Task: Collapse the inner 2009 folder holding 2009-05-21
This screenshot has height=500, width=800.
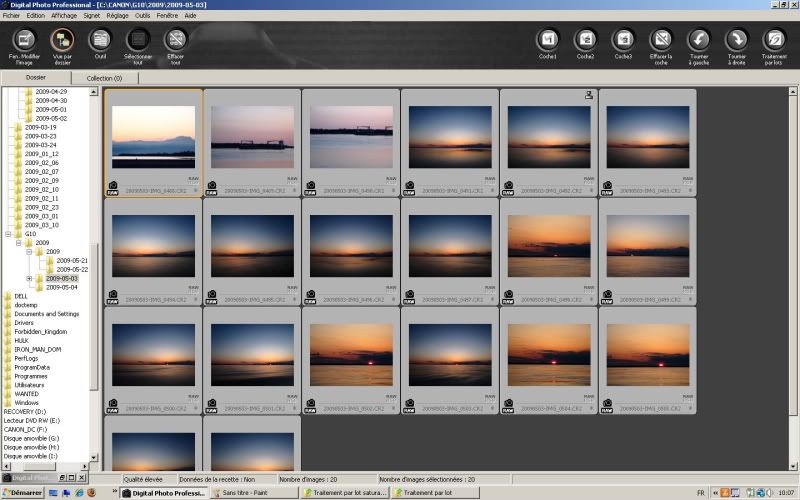Action: tap(29, 252)
